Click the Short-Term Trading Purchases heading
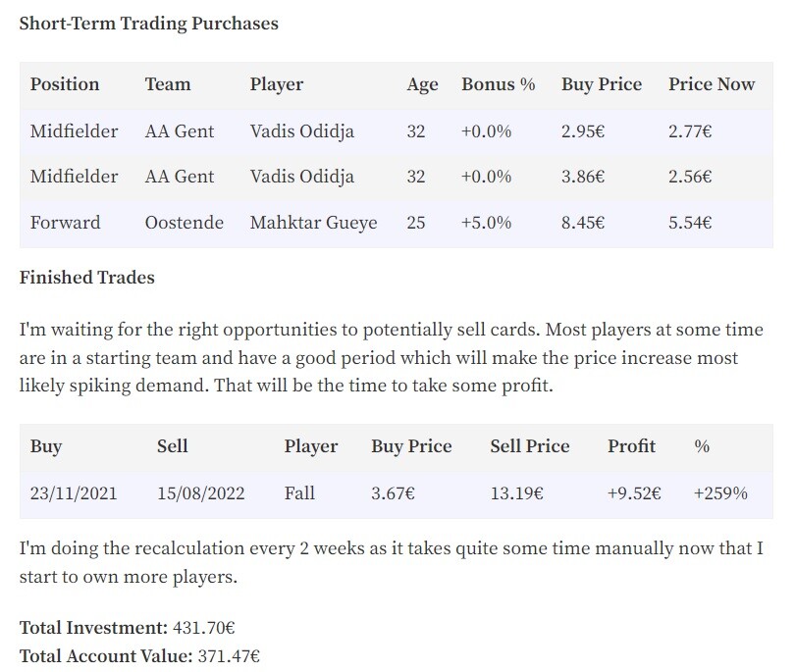Screen dimensions: 795x672 point(148,24)
